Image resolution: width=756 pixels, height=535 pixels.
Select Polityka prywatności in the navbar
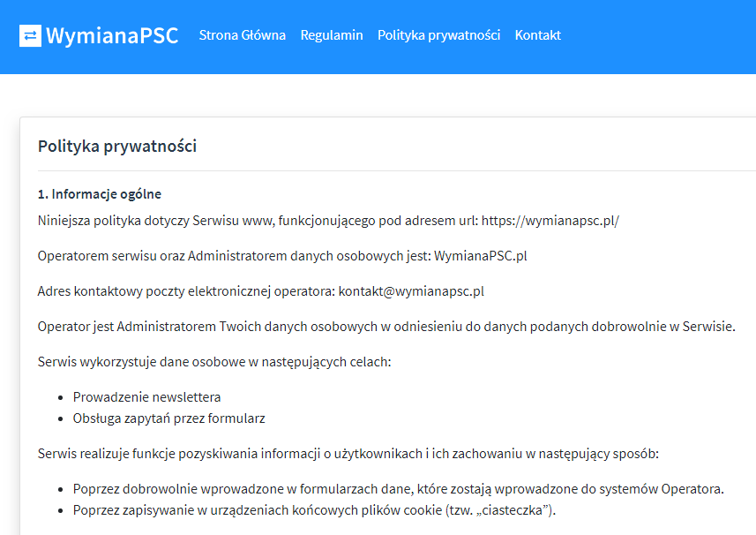click(x=438, y=35)
